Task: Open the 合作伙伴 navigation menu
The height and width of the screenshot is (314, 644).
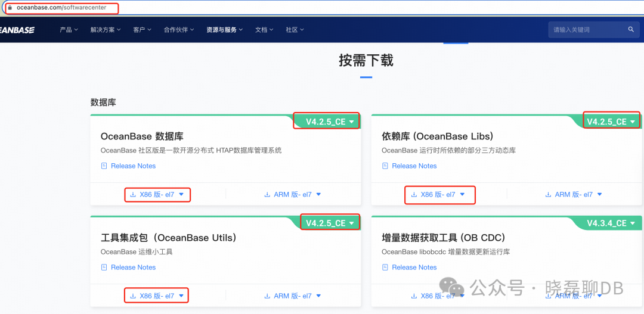Action: coord(179,30)
